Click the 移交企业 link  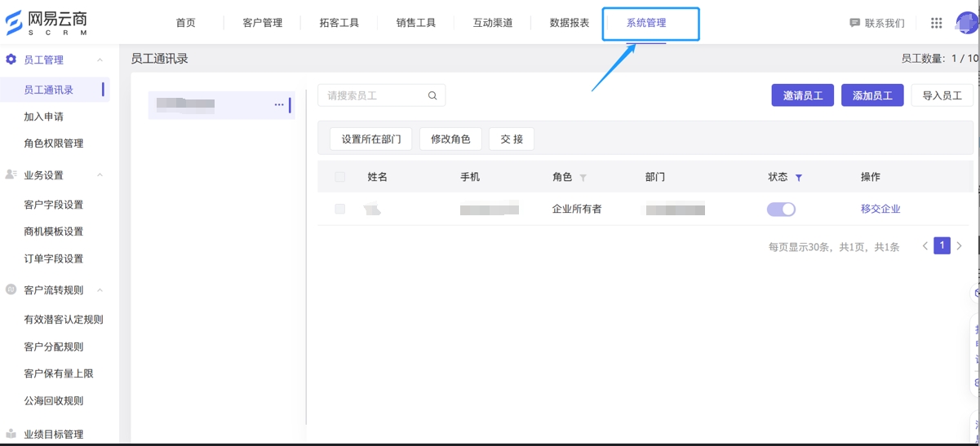[x=880, y=209]
